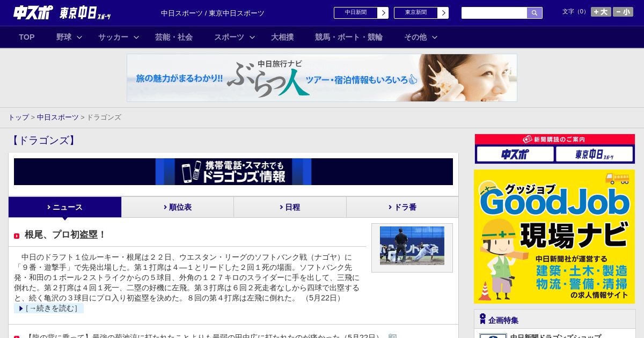Click the ドラゴンズ情報 mobile banner
644x338 pixels.
[233, 172]
